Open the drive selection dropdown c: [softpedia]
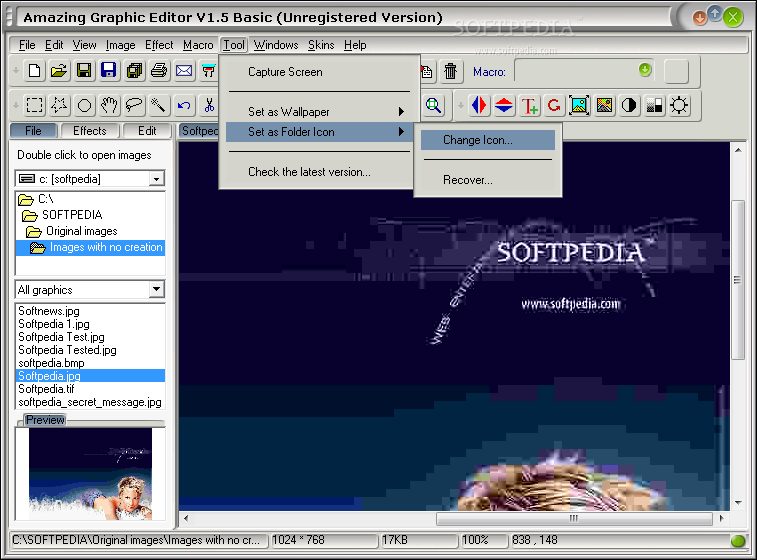The image size is (757, 560). point(156,179)
